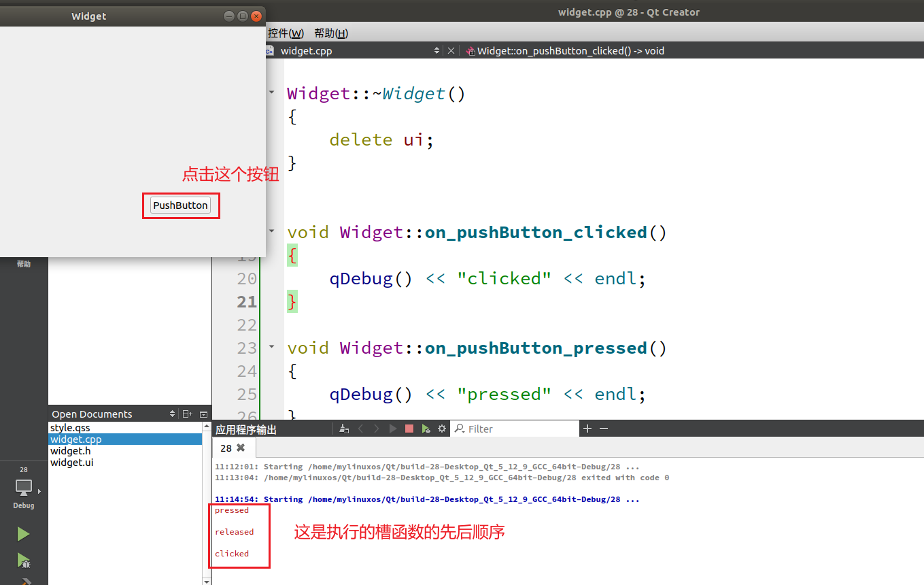The width and height of the screenshot is (924, 585).
Task: Click the Open Documents scrollbar down arrow
Action: click(x=207, y=581)
